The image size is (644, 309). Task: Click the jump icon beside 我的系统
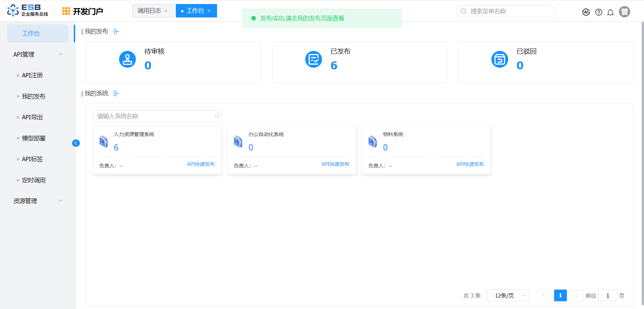point(116,94)
